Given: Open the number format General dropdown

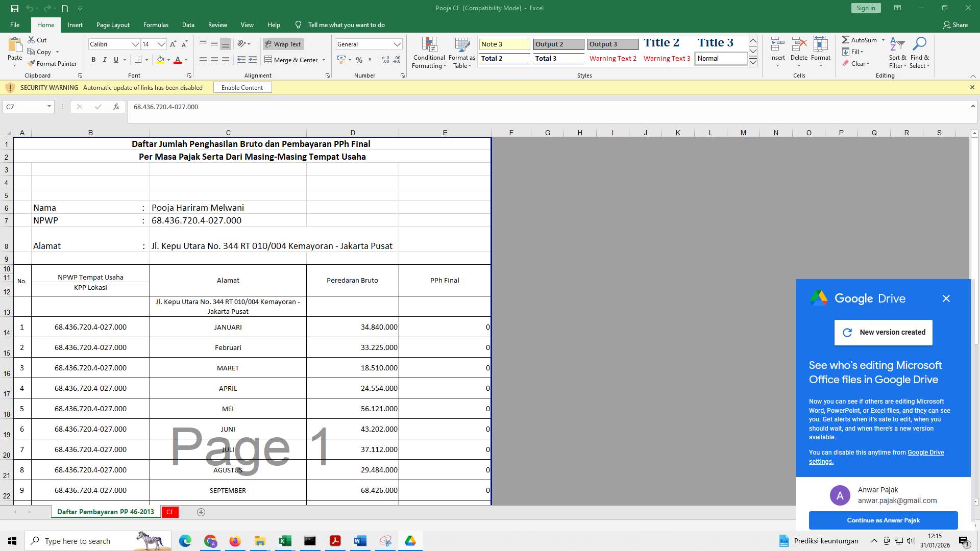Looking at the screenshot, I should (x=398, y=44).
